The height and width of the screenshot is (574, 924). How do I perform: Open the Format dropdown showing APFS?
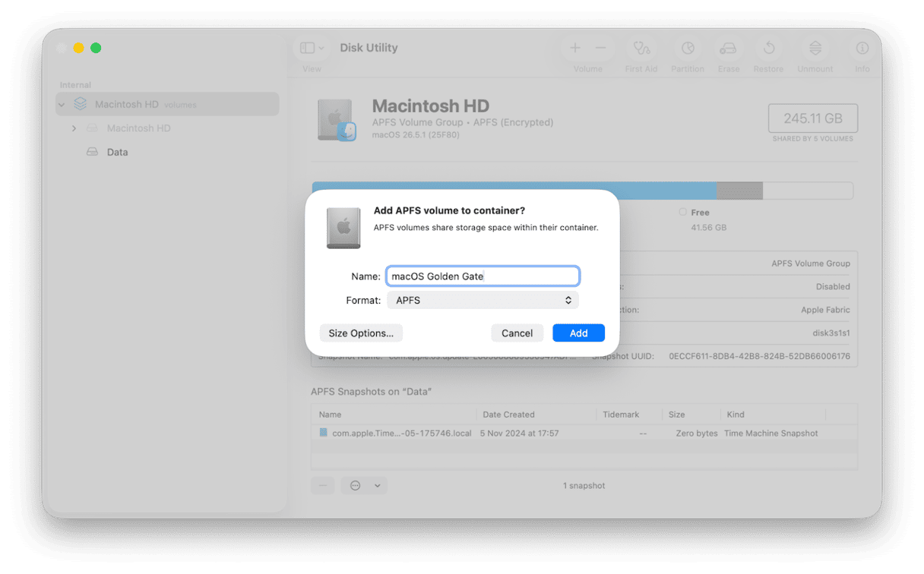coord(483,300)
